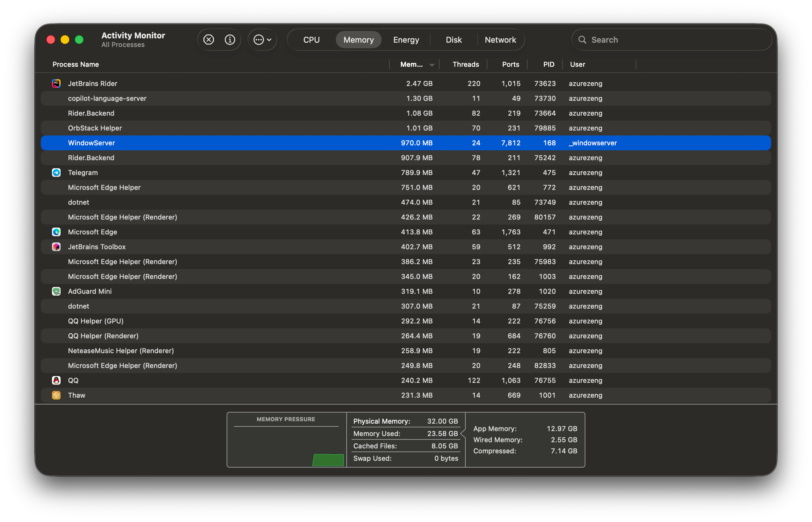The height and width of the screenshot is (522, 812).
Task: Sort by PID column header
Action: pyautogui.click(x=549, y=64)
